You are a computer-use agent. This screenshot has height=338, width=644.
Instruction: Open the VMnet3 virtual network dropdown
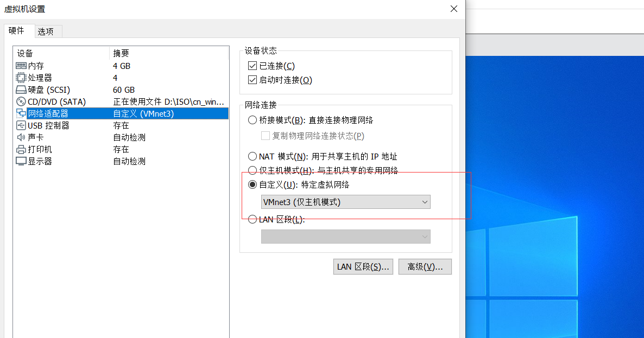(x=346, y=202)
